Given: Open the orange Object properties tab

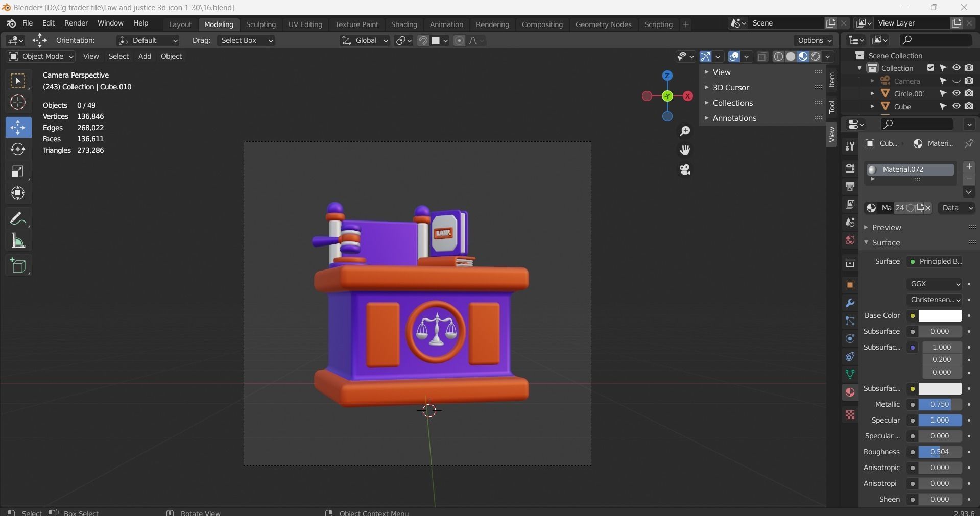Looking at the screenshot, I should pyautogui.click(x=850, y=285).
